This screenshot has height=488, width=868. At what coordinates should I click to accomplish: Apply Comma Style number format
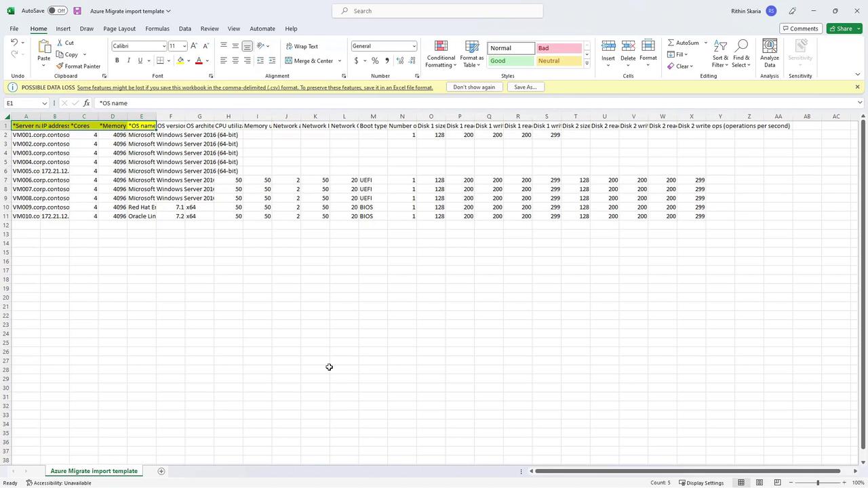coord(387,61)
